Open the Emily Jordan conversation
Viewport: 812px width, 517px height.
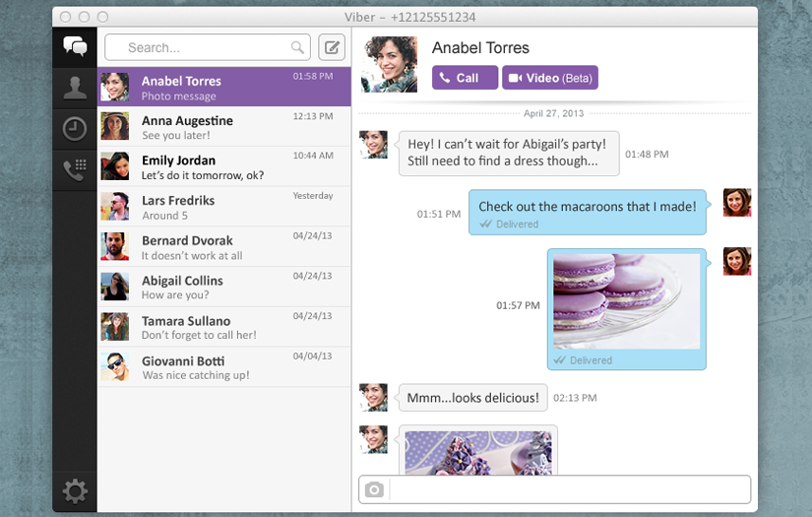point(224,166)
